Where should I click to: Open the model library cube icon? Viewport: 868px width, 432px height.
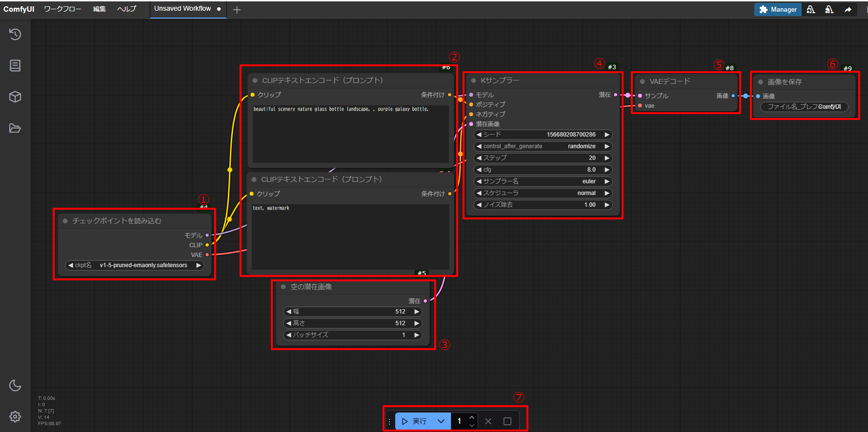[x=15, y=97]
